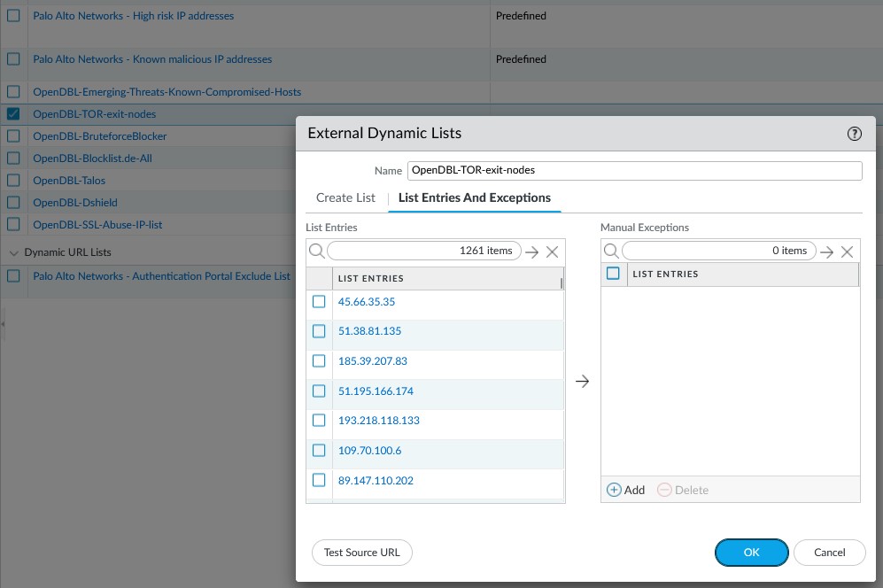Apply the Manual Exceptions filter arrow

pos(826,251)
